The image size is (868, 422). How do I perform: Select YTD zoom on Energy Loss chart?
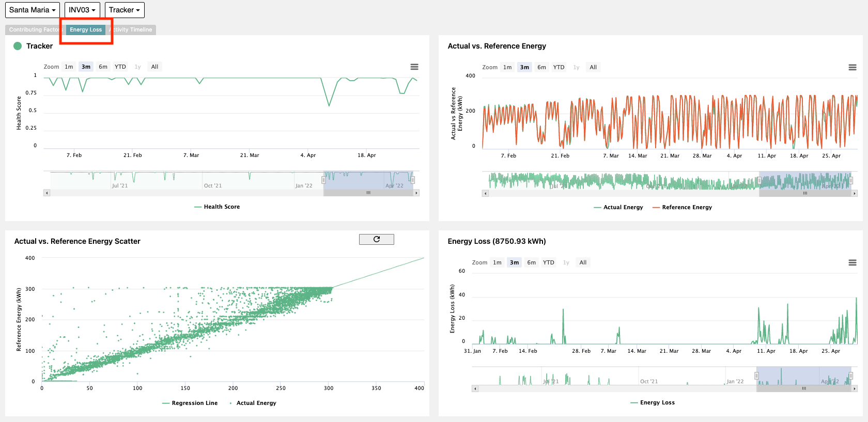pyautogui.click(x=549, y=262)
